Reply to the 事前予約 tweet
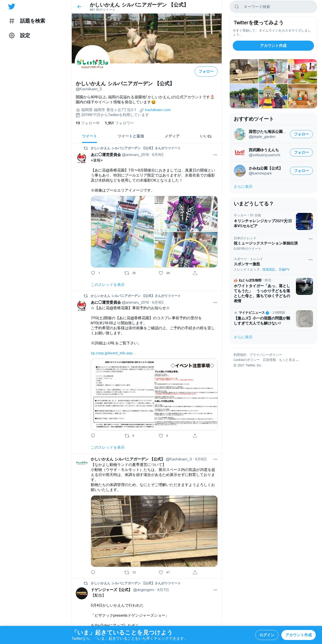322x644 pixels. 93,436
